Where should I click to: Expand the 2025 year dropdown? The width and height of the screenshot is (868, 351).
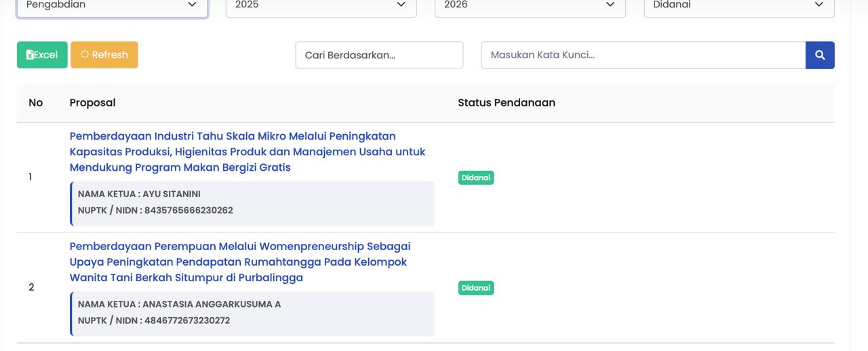pyautogui.click(x=321, y=6)
